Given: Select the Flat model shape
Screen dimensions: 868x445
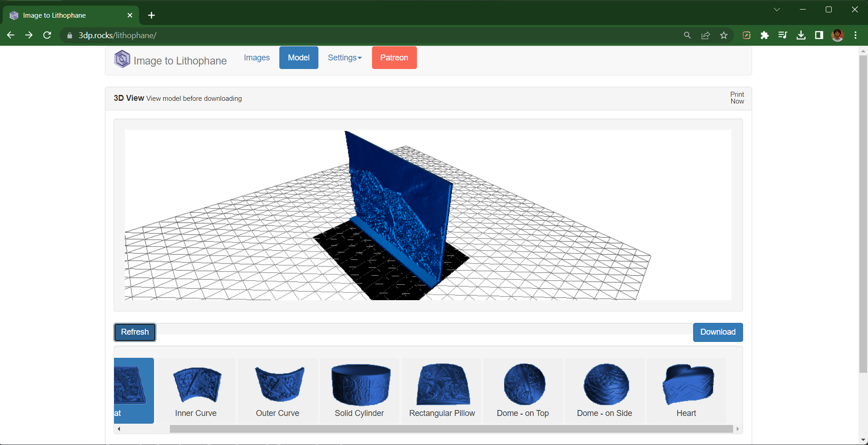Looking at the screenshot, I should click(134, 391).
